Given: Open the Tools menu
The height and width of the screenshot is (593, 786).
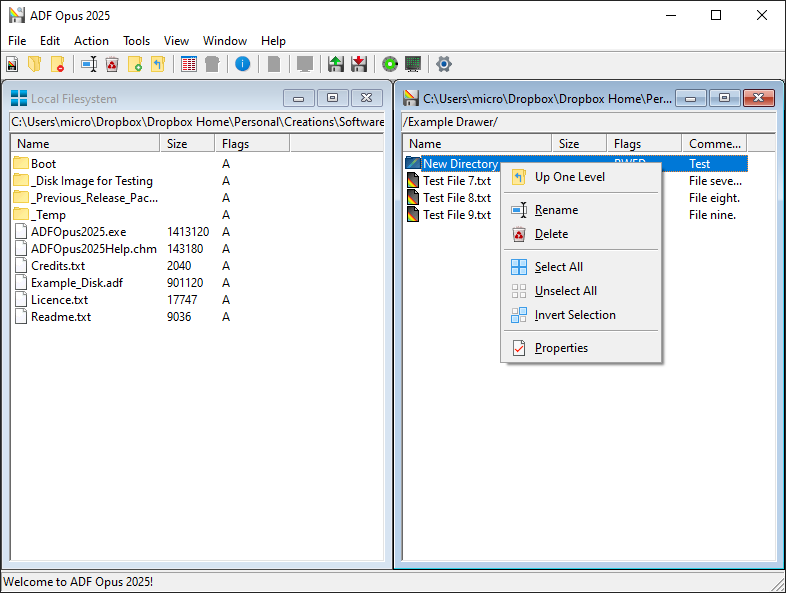Looking at the screenshot, I should [136, 41].
